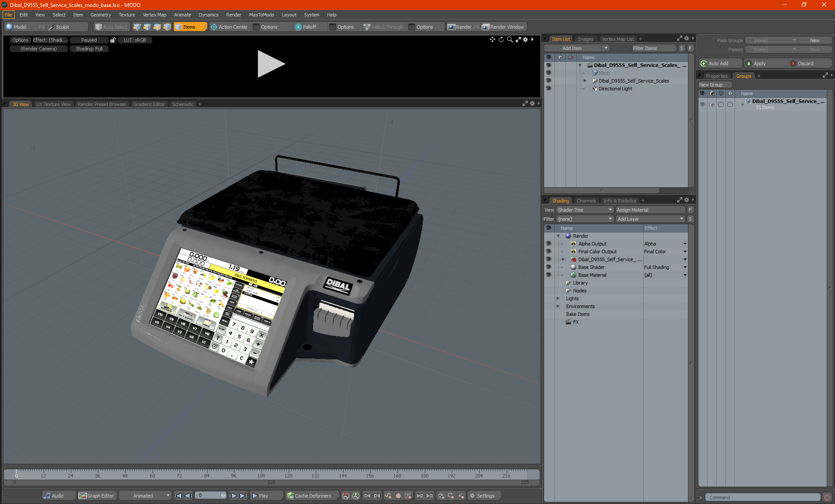Click the New Group button

[x=715, y=85]
